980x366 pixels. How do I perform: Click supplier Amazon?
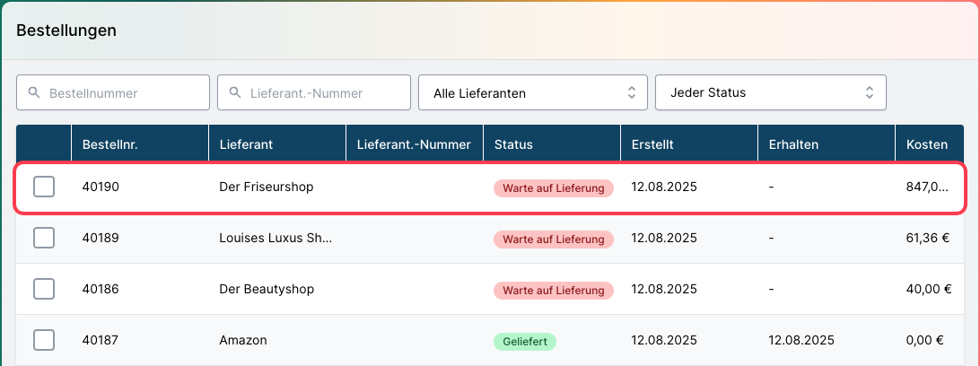[243, 340]
